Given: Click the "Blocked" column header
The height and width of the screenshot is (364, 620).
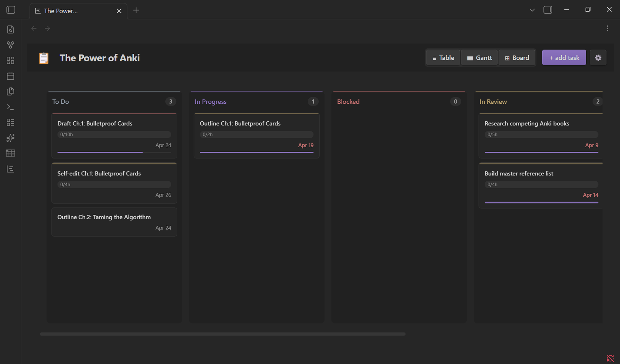Looking at the screenshot, I should (348, 102).
